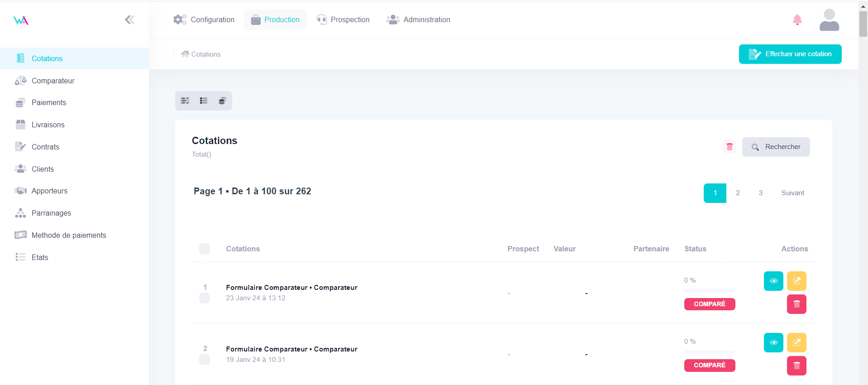Open the Prospection tab

click(343, 19)
